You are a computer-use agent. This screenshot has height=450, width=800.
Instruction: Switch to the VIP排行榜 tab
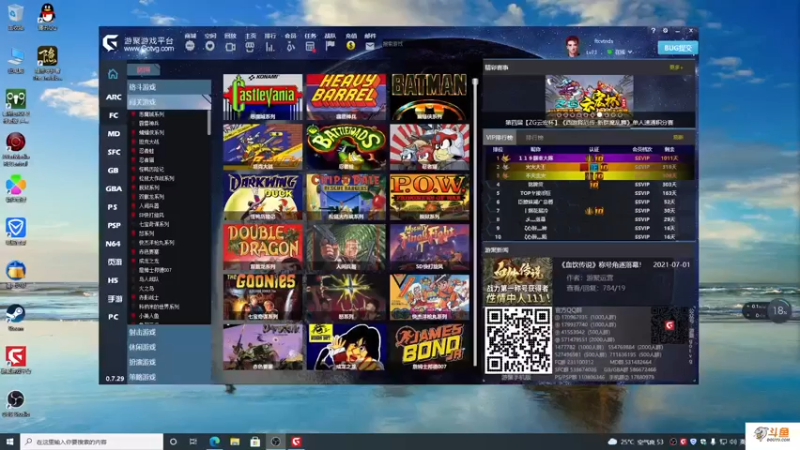tap(499, 138)
